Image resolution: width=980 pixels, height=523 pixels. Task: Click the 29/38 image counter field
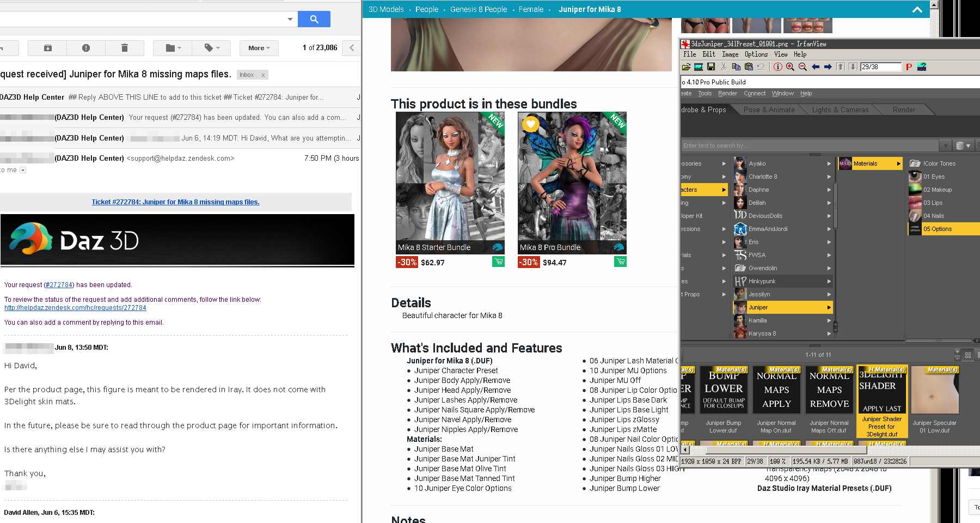881,67
